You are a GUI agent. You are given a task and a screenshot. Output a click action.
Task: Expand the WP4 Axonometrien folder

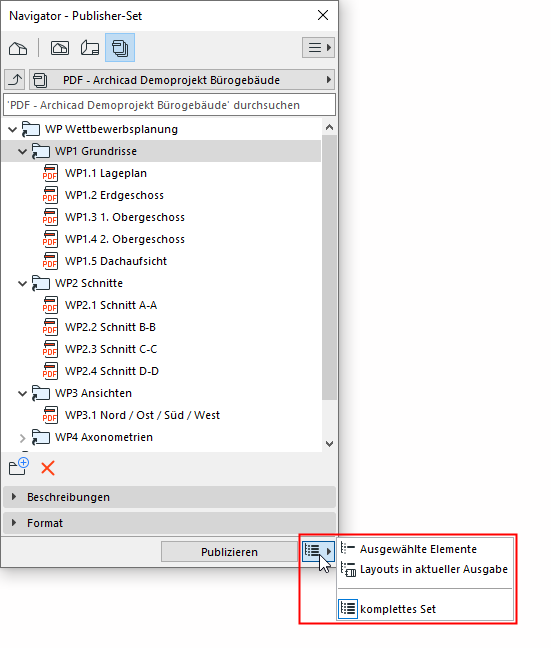pyautogui.click(x=22, y=438)
